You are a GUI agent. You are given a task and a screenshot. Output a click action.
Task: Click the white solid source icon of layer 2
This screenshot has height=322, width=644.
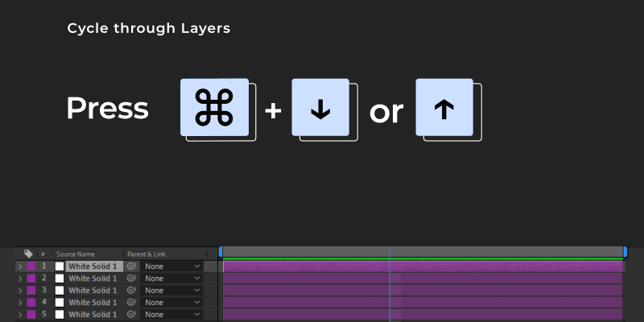60,279
